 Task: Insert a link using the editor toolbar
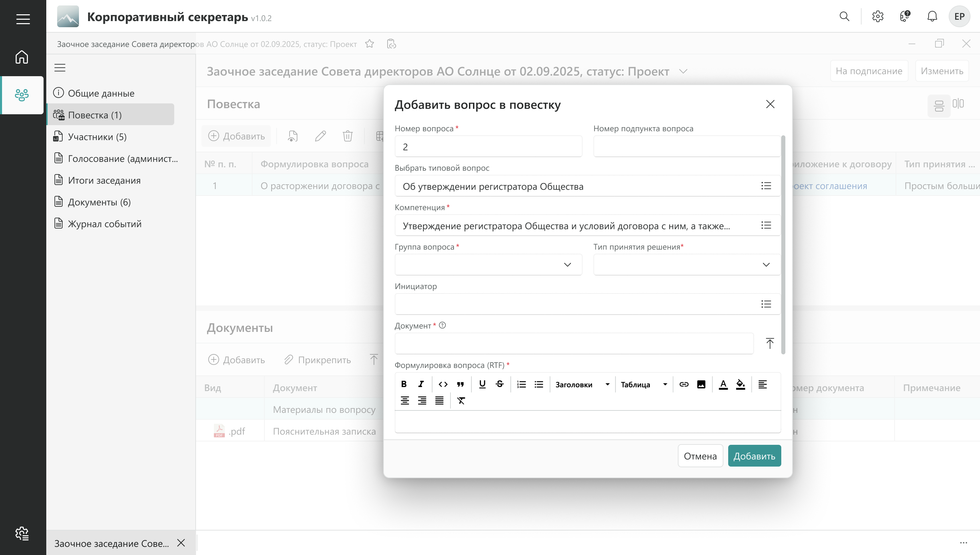point(684,384)
